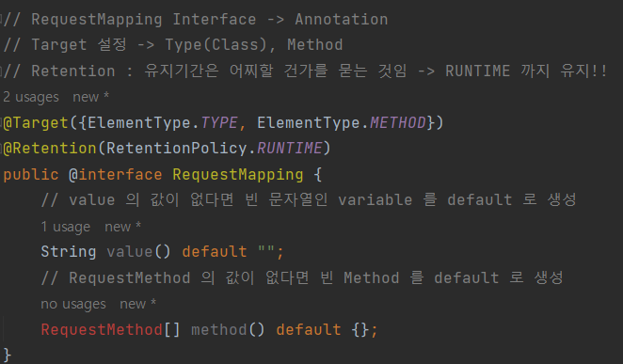
Task: Click the comment starting '// Target 설정'
Action: pyautogui.click(x=173, y=45)
